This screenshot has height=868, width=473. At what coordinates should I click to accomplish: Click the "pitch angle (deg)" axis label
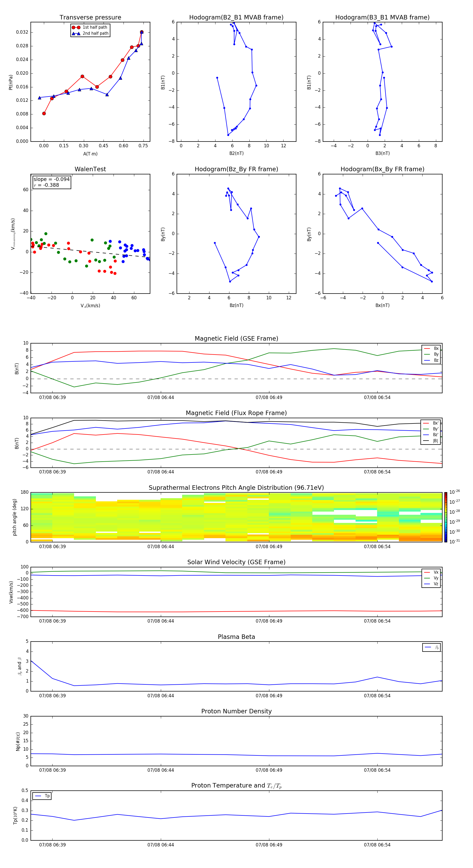click(14, 517)
